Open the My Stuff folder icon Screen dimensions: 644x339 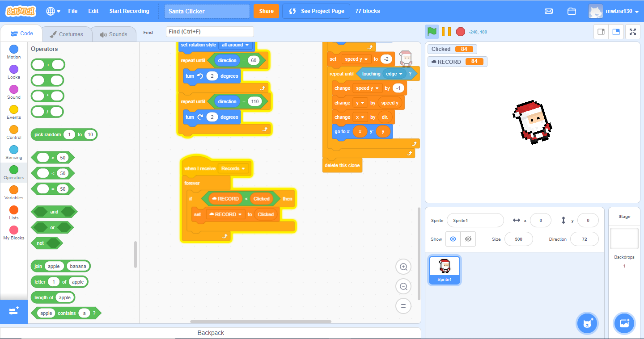coord(572,11)
